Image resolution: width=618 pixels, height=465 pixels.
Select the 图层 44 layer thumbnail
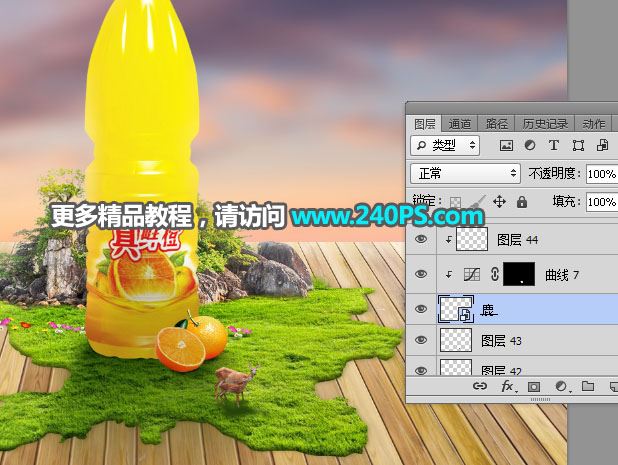click(472, 239)
